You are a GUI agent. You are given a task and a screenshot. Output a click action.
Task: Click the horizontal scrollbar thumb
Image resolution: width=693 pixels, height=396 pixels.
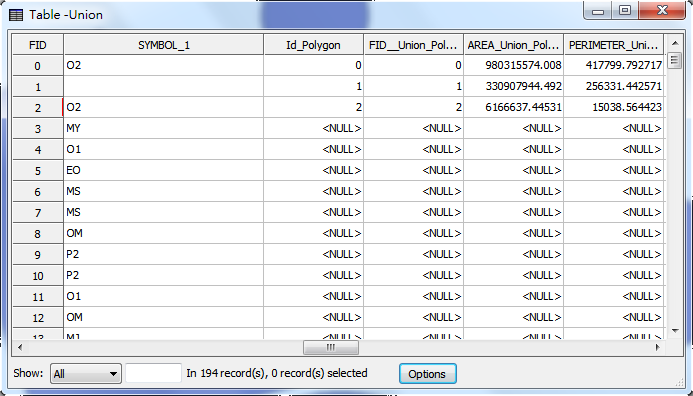(x=331, y=347)
